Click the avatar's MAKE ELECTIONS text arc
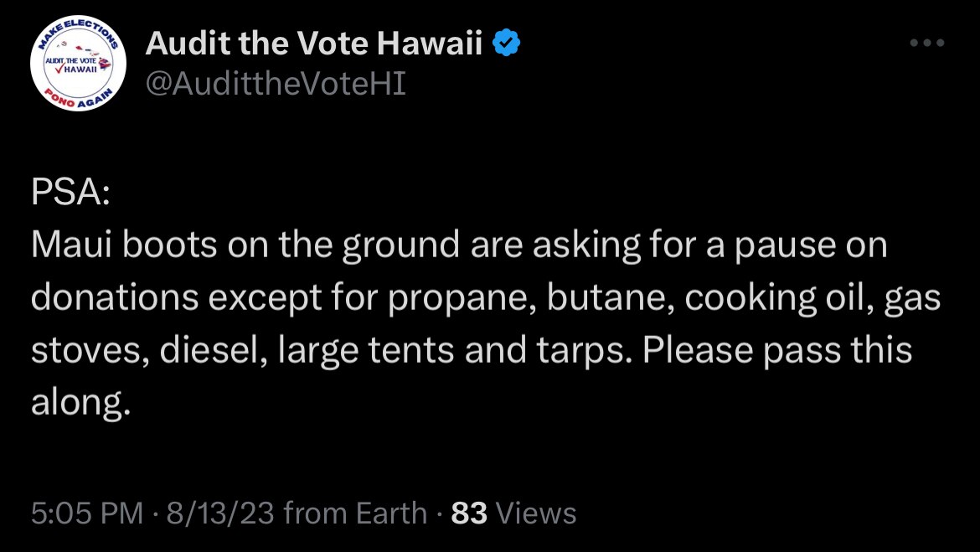This screenshot has width=980, height=552. click(78, 23)
